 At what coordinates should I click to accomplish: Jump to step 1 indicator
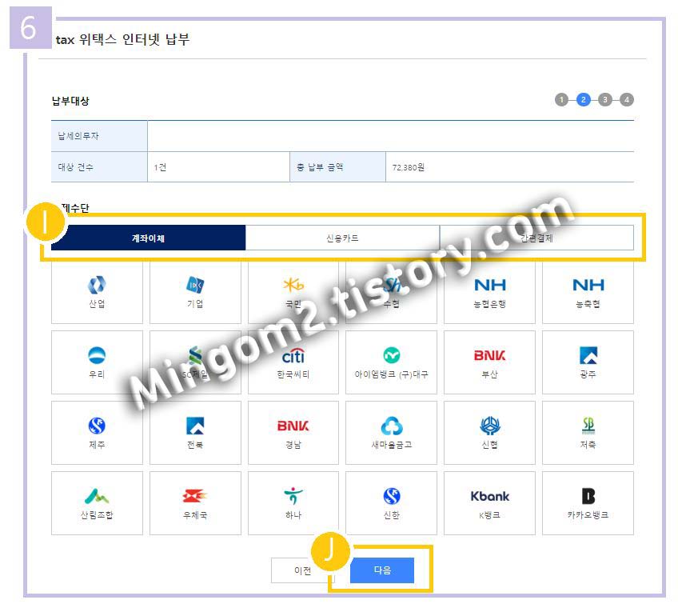click(x=561, y=100)
